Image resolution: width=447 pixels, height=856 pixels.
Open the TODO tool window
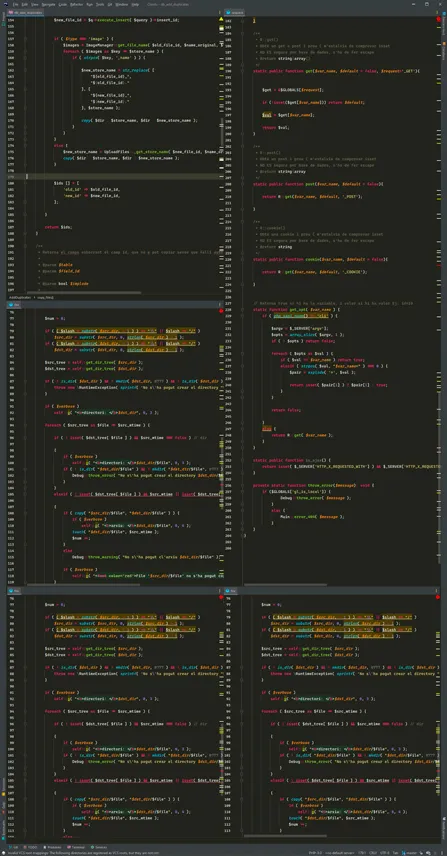(31, 847)
